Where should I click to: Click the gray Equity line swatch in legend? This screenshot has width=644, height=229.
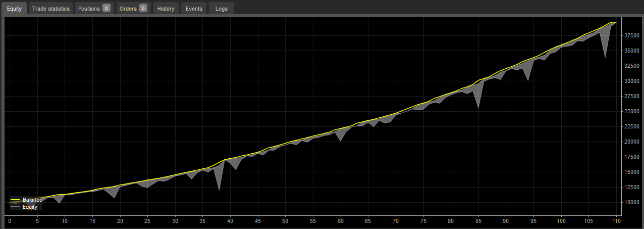point(15,207)
